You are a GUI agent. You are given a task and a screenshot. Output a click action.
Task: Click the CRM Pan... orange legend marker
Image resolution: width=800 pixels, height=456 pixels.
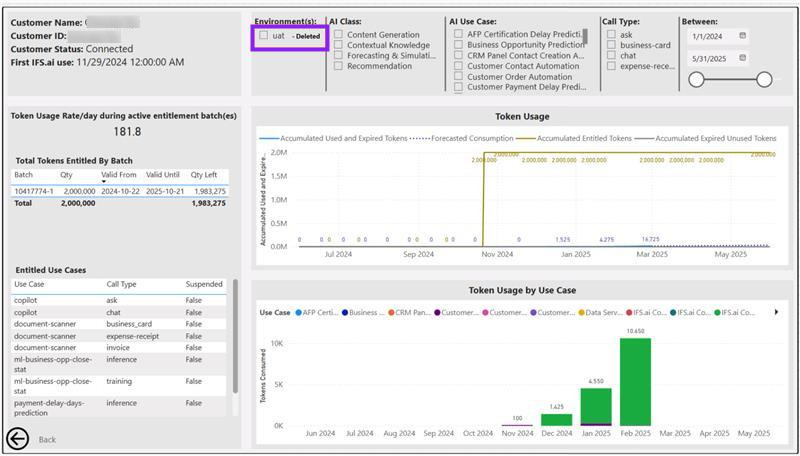coord(392,312)
